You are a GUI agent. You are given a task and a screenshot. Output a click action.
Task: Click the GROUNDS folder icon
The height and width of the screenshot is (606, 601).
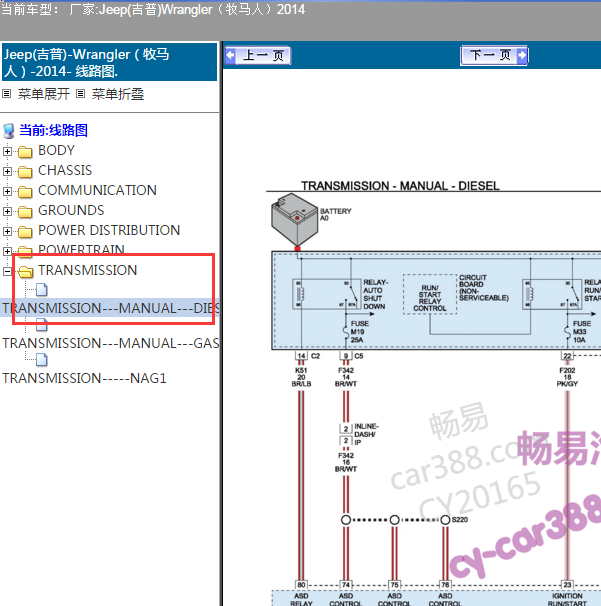pos(25,211)
